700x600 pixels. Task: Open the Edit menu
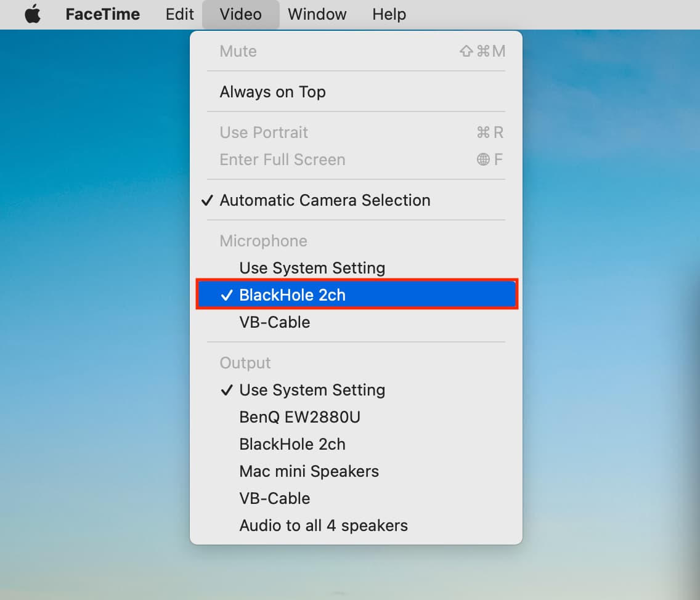pos(179,14)
